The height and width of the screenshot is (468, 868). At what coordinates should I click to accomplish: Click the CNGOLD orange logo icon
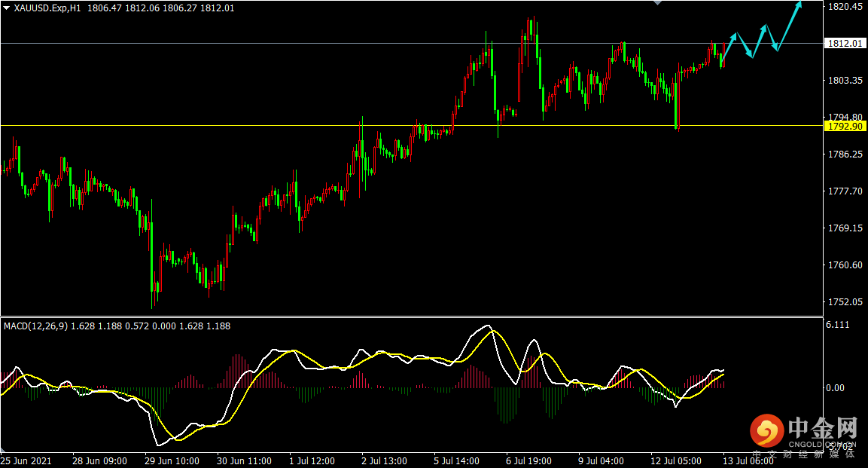click(766, 430)
